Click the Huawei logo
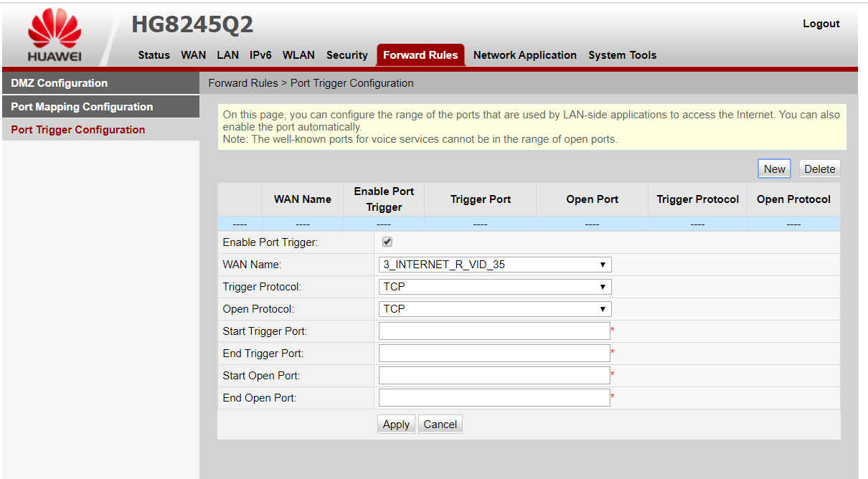Viewport: 868px width, 479px height. pos(54,34)
